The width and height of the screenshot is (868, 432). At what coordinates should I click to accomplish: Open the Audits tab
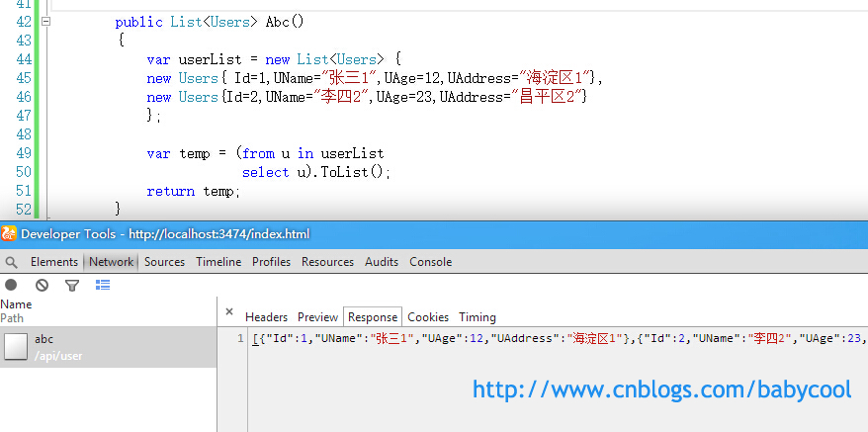(x=382, y=262)
